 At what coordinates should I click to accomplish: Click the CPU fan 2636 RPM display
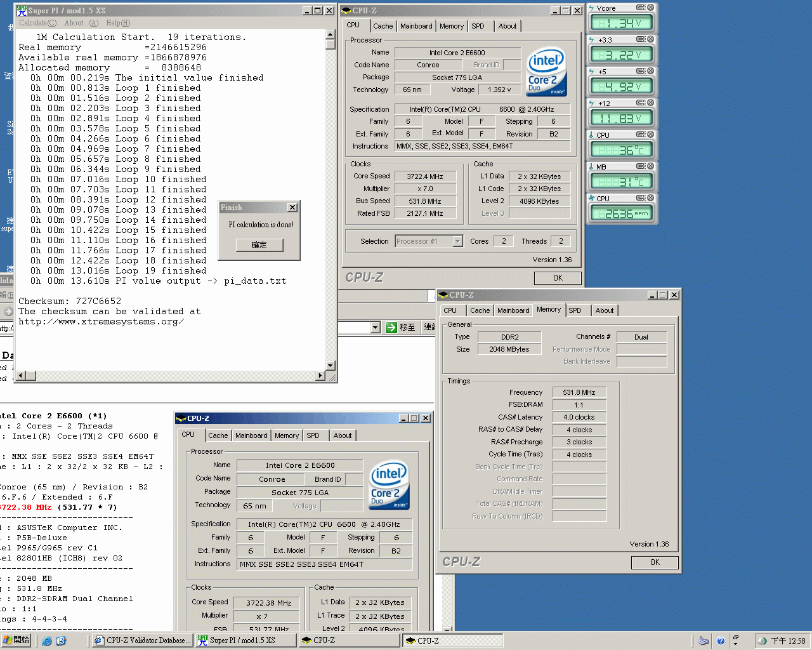click(622, 213)
